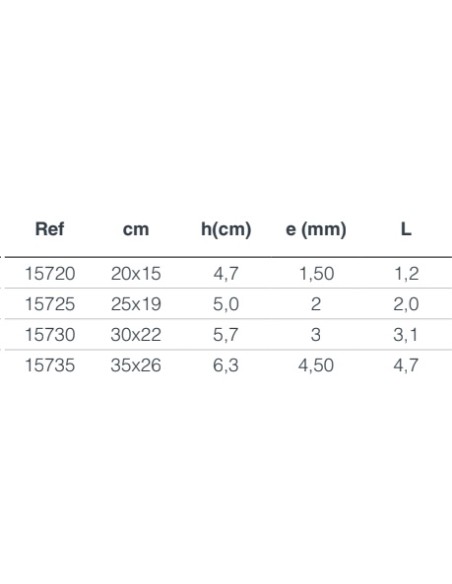Select the 5,0 height value
This screenshot has width=452, height=584.
click(x=226, y=304)
